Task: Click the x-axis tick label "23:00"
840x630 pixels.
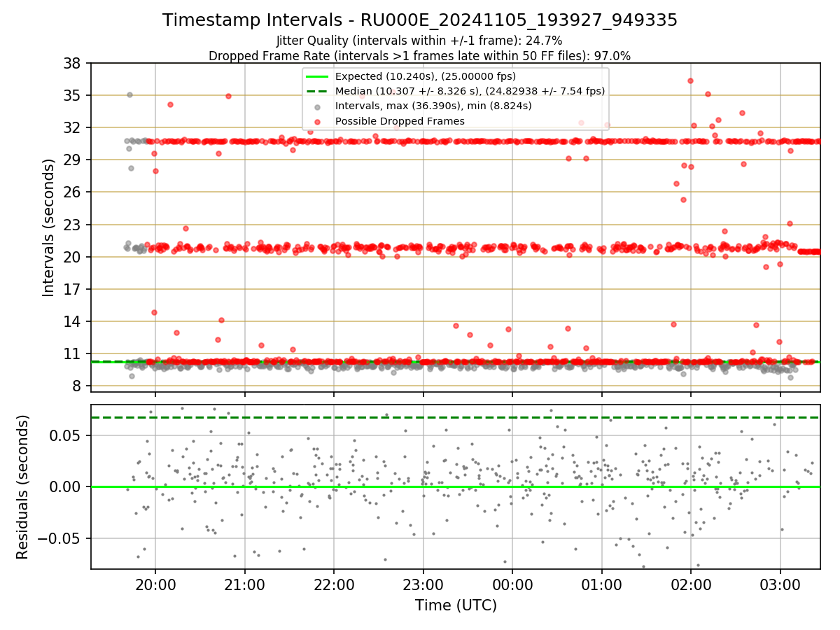Action: [423, 584]
